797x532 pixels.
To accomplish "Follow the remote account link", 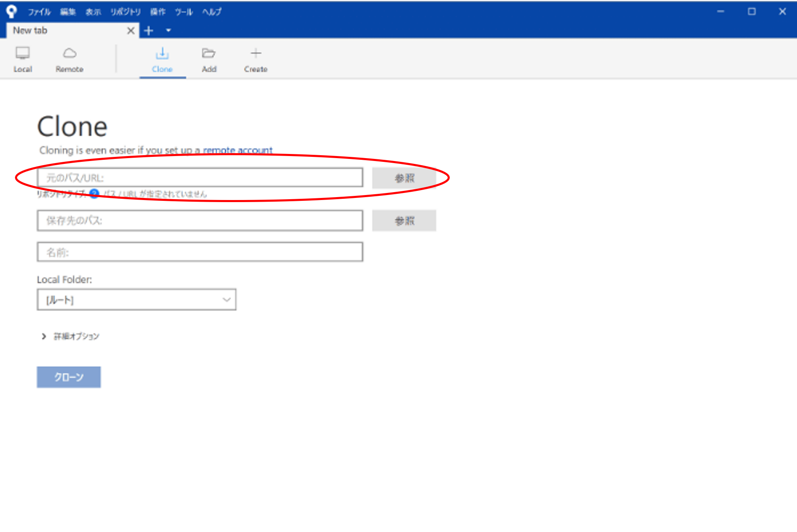I will click(238, 150).
